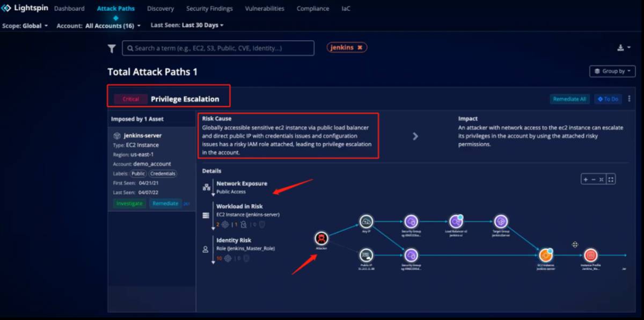Open the Scope: Global dropdown

[25, 26]
